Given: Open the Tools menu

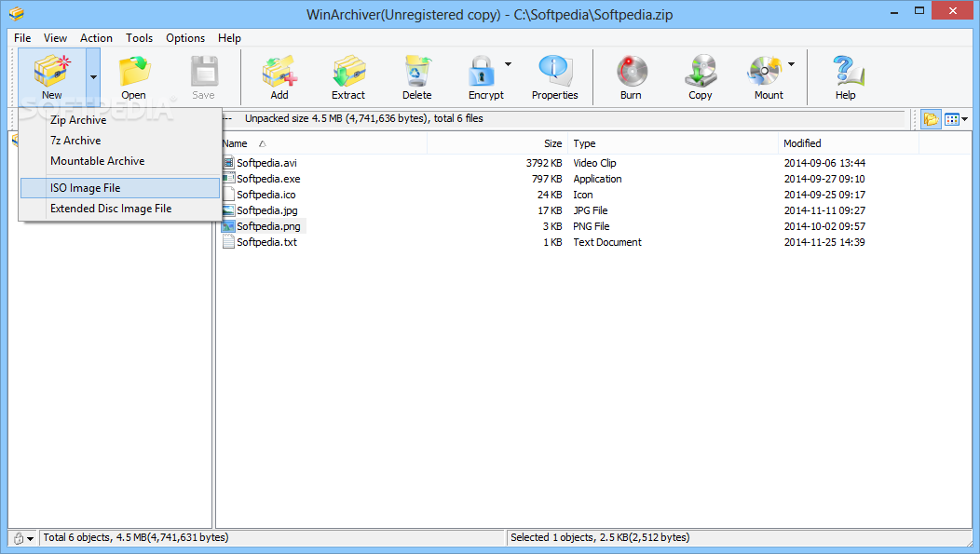Looking at the screenshot, I should tap(140, 38).
